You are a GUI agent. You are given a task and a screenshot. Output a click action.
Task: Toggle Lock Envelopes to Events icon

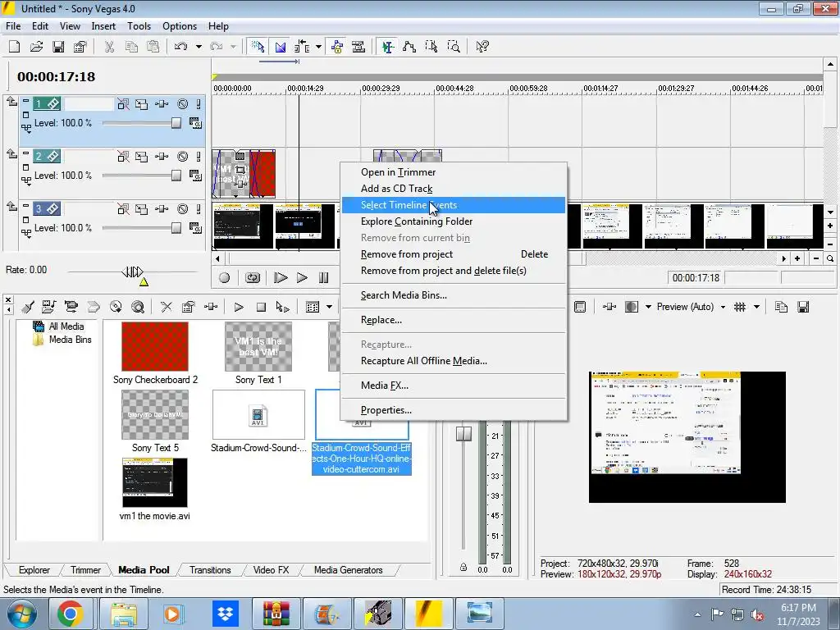(x=337, y=47)
